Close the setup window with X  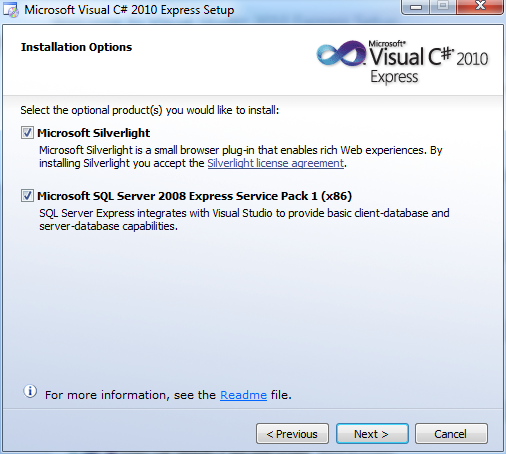480,7
